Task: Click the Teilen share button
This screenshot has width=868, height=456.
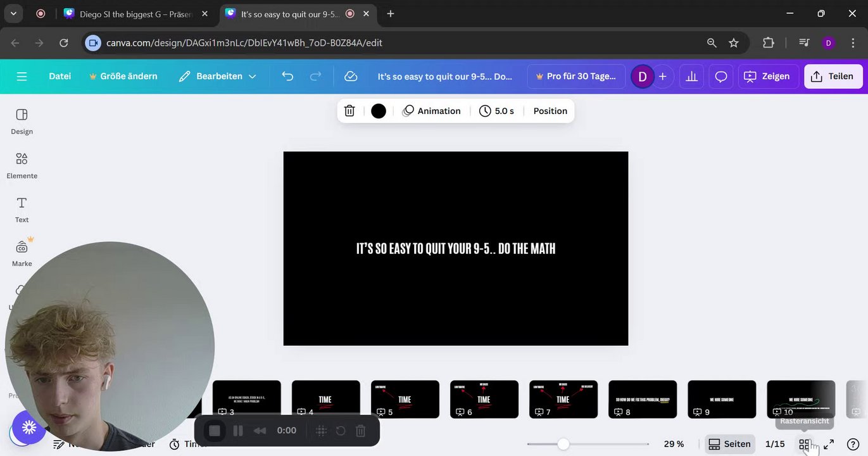Action: [x=833, y=76]
